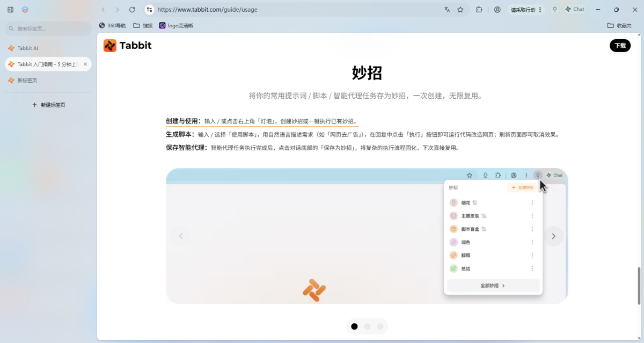Screen dimensions: 644x343
Task: Click the puzzle icon inside demo image
Action: tap(498, 176)
